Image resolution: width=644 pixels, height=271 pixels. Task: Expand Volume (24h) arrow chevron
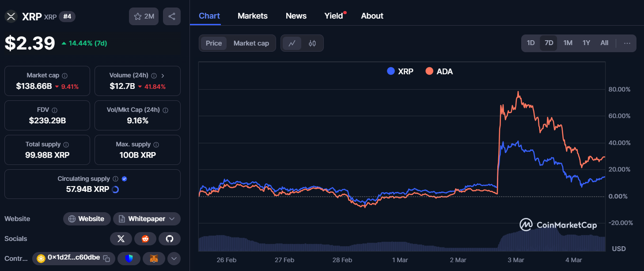[x=163, y=76]
